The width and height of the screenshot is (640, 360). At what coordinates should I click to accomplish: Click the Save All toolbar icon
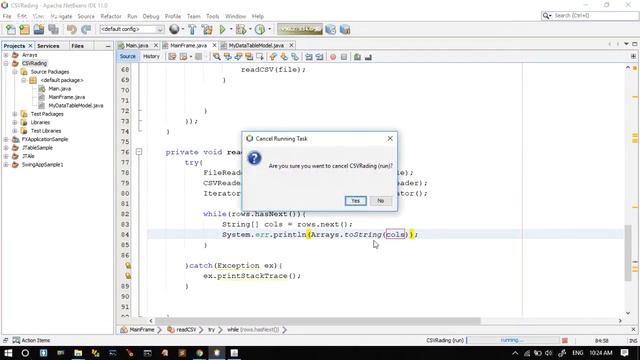(x=53, y=29)
